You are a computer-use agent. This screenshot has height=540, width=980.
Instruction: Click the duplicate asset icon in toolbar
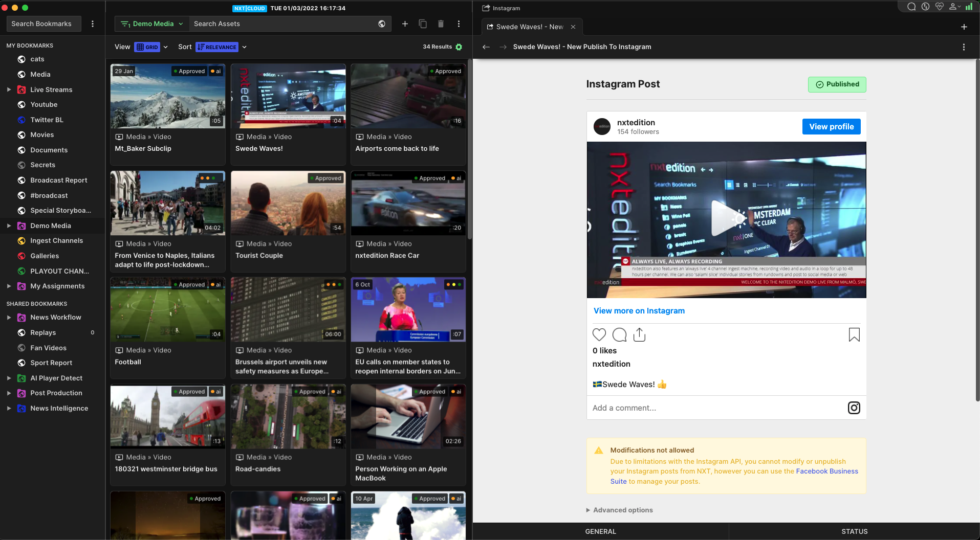423,24
